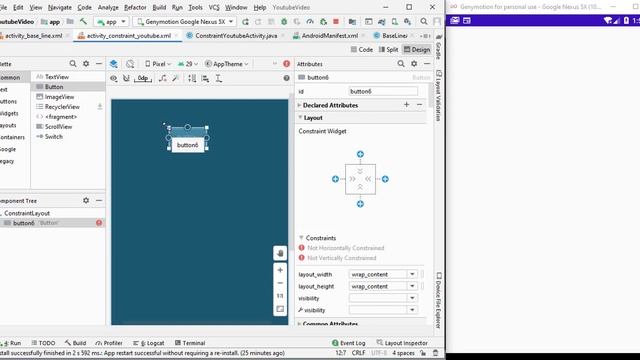The image size is (640, 360).
Task: Click the Design Surface layers icon
Action: click(114, 64)
